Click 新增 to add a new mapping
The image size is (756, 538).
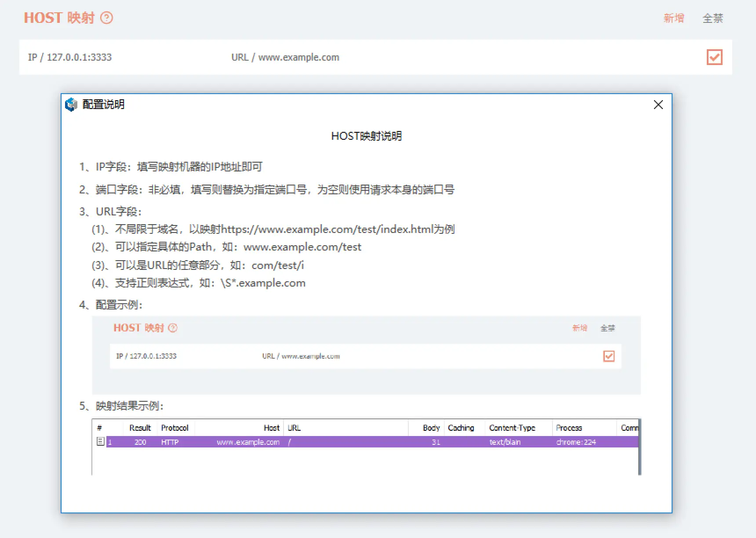click(x=674, y=18)
